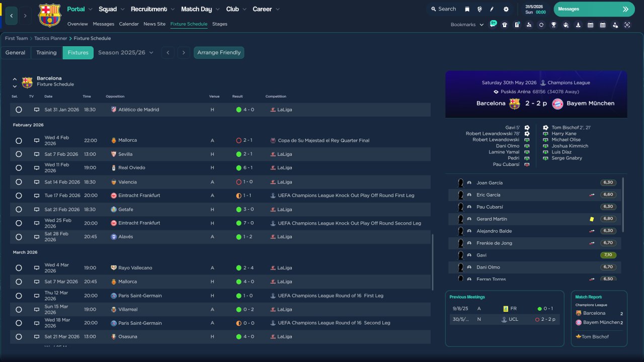
Task: Click the TV icon for Mallorca away fixture
Action: click(x=37, y=140)
